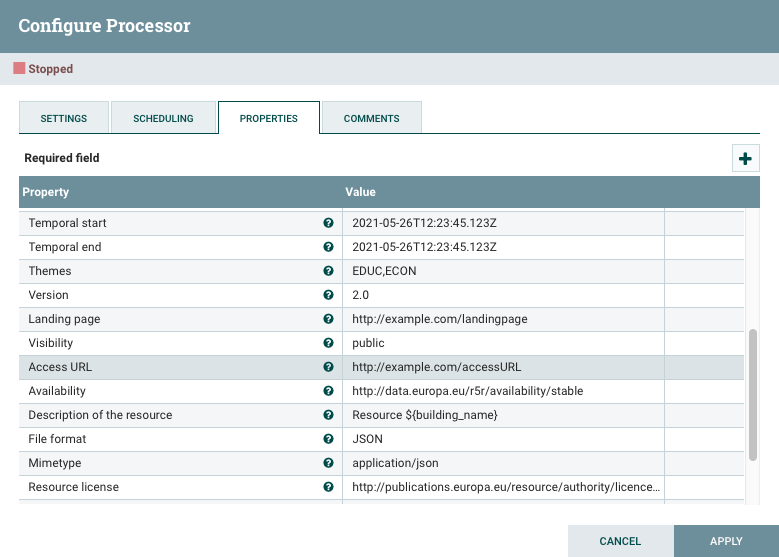
Task: Click the Property column header
Action: pyautogui.click(x=46, y=192)
